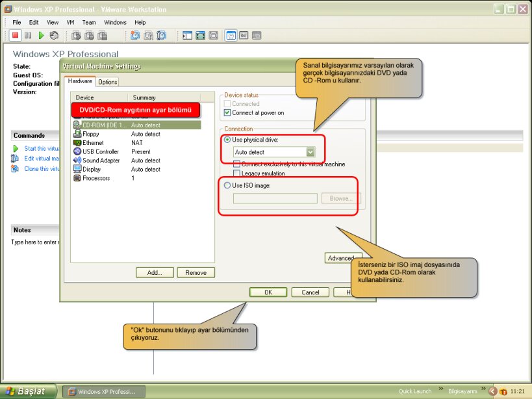
Task: Click the first grayed snapshot icon in the toolbar
Action: coord(77,35)
